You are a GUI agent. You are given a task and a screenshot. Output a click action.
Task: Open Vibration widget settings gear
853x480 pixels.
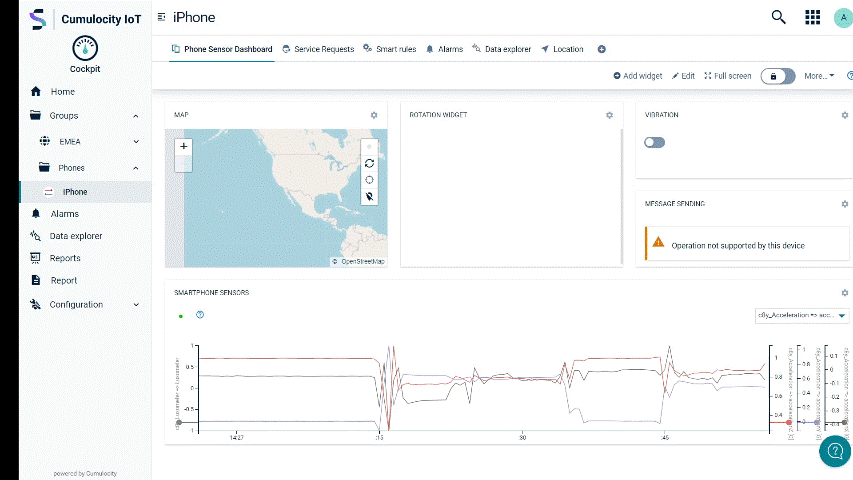(x=845, y=115)
